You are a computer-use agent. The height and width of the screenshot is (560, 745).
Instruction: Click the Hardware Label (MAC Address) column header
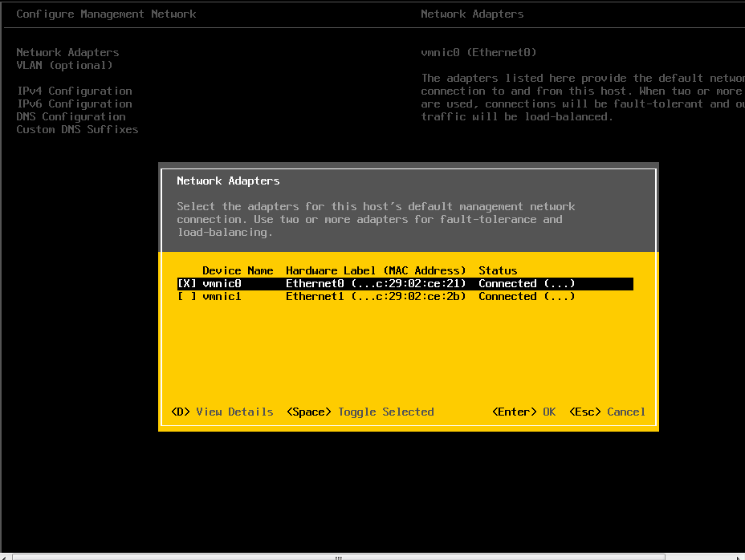[x=376, y=270]
